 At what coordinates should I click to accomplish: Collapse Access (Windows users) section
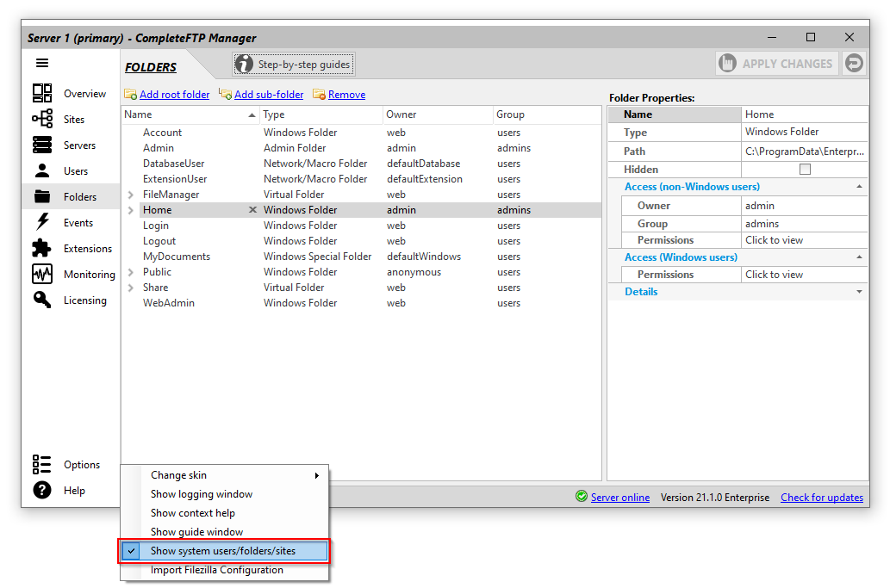coord(859,257)
